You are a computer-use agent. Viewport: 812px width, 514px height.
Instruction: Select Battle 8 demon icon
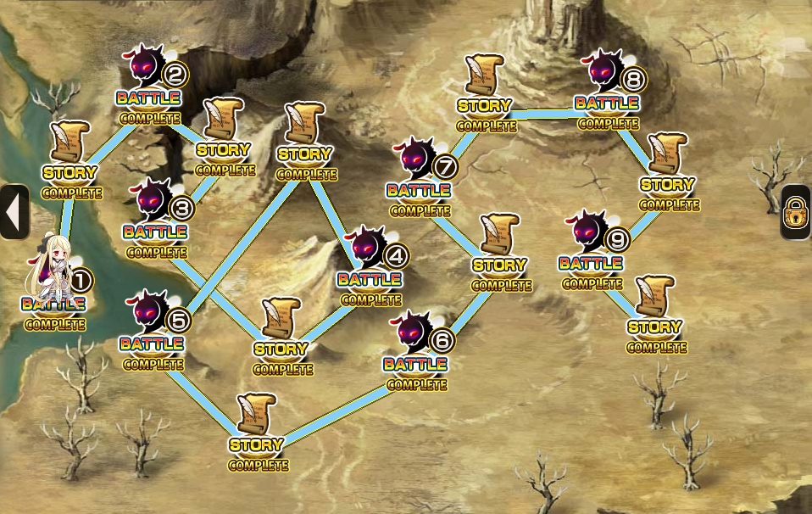pos(603,70)
